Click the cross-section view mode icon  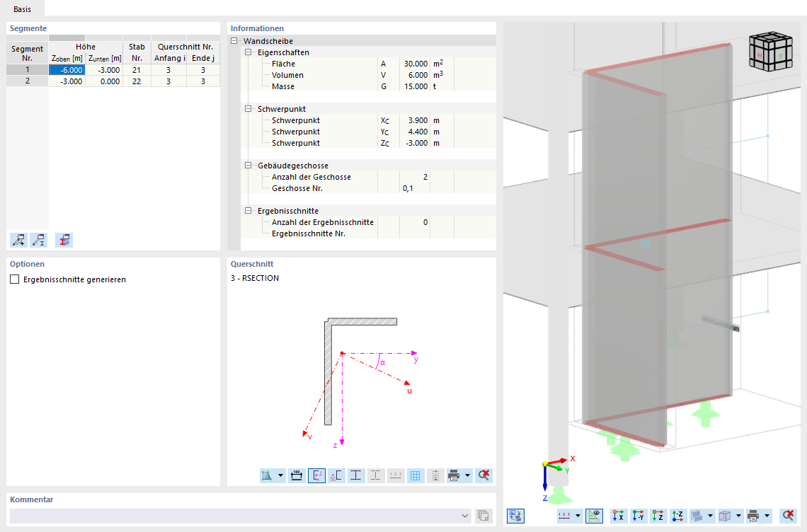(x=267, y=475)
